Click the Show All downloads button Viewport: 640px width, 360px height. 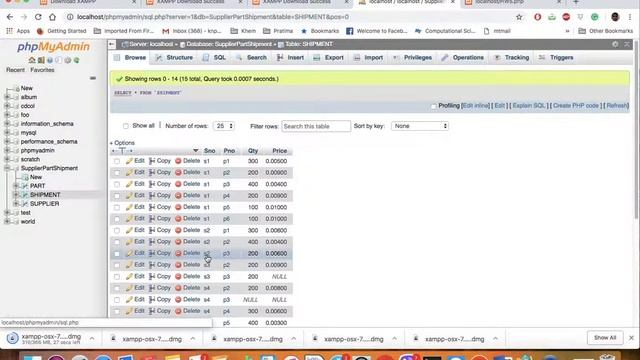[605, 338]
